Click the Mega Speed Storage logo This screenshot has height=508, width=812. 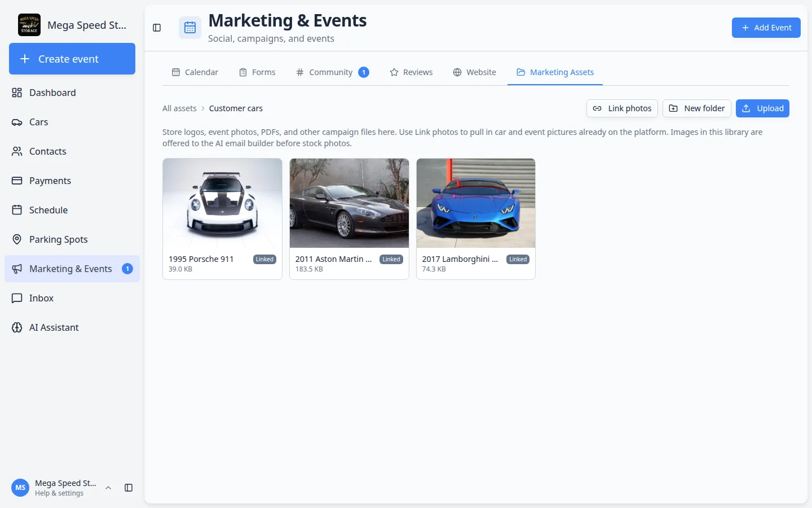(x=29, y=25)
